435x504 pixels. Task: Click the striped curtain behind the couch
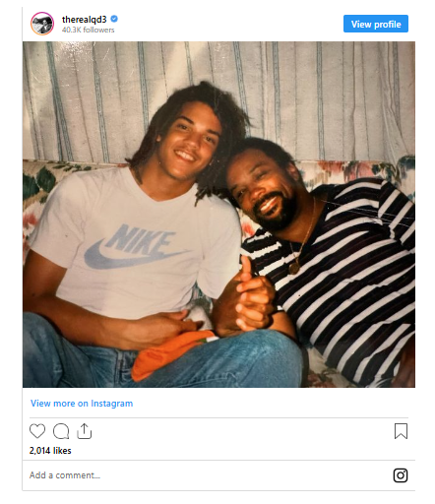click(x=218, y=98)
